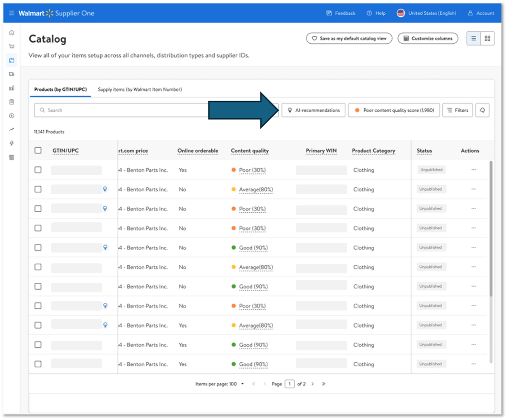Click the lightning bolt sidebar icon

click(x=12, y=143)
